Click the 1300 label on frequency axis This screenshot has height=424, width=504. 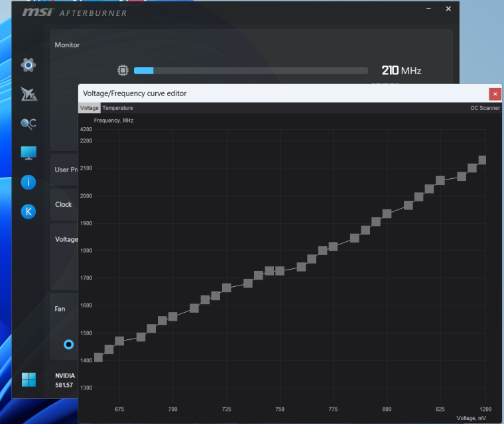86,388
